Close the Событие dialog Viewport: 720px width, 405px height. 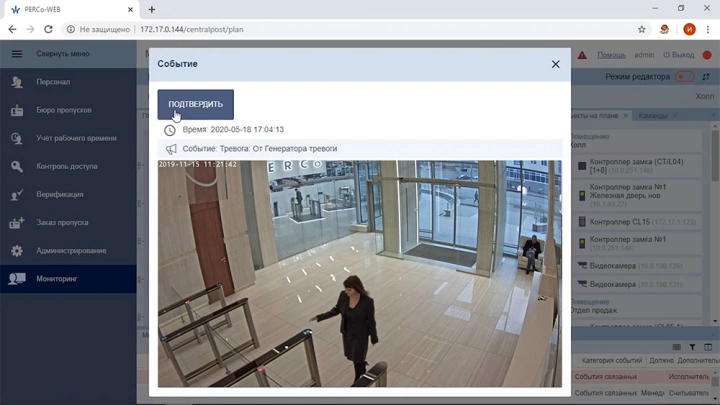(556, 64)
